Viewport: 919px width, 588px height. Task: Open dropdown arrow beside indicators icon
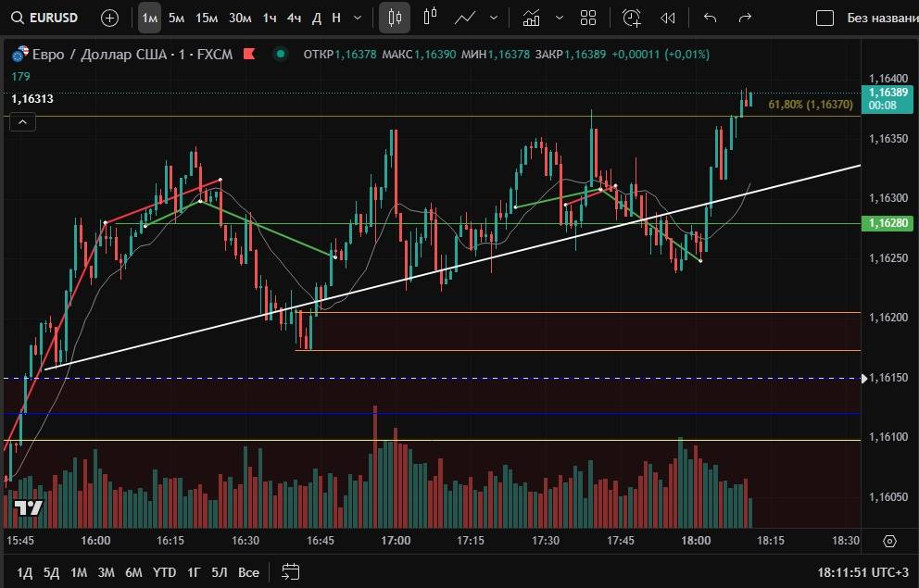coord(494,18)
